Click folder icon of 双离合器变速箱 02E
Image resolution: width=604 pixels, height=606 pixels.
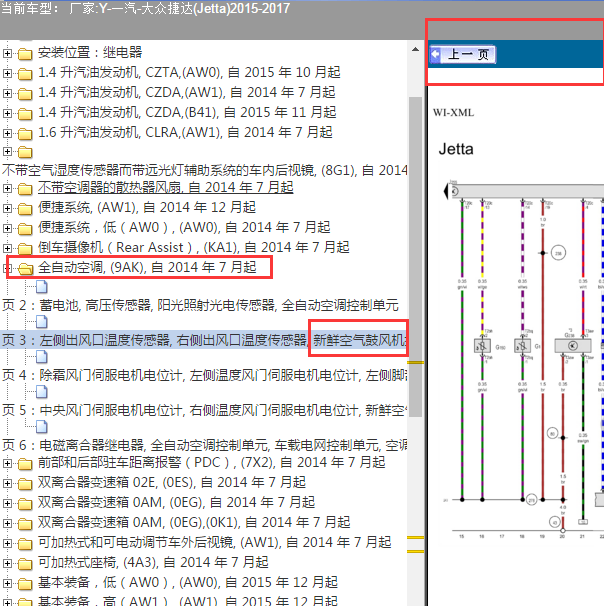pos(25,483)
